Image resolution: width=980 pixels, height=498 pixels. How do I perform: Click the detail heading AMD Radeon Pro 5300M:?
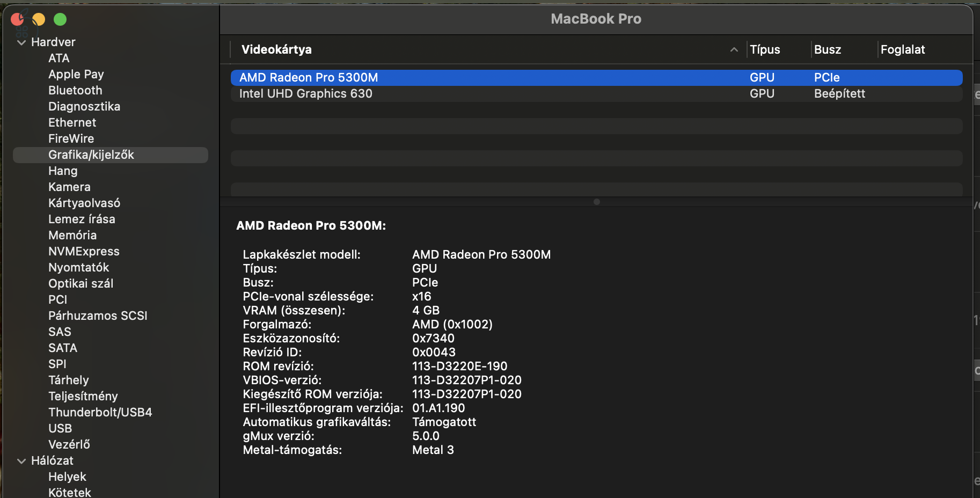(x=311, y=225)
